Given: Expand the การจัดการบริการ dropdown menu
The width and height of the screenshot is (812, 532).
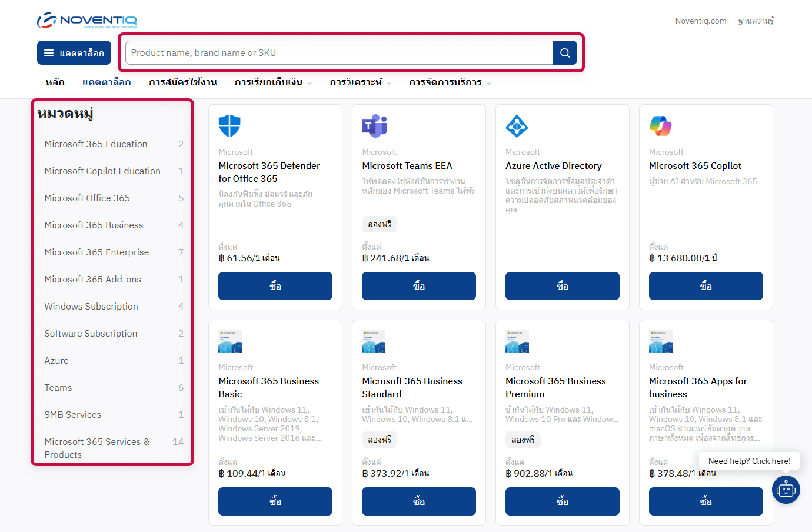Looking at the screenshot, I should [445, 82].
